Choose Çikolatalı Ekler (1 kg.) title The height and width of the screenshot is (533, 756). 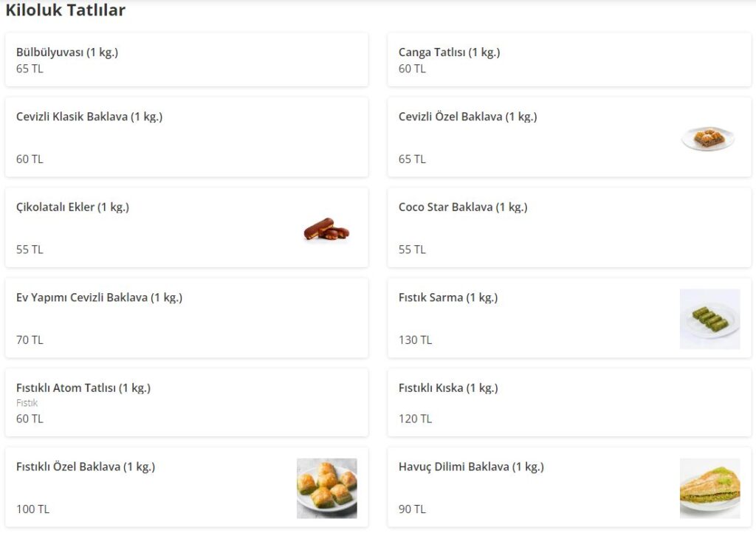pyautogui.click(x=72, y=207)
